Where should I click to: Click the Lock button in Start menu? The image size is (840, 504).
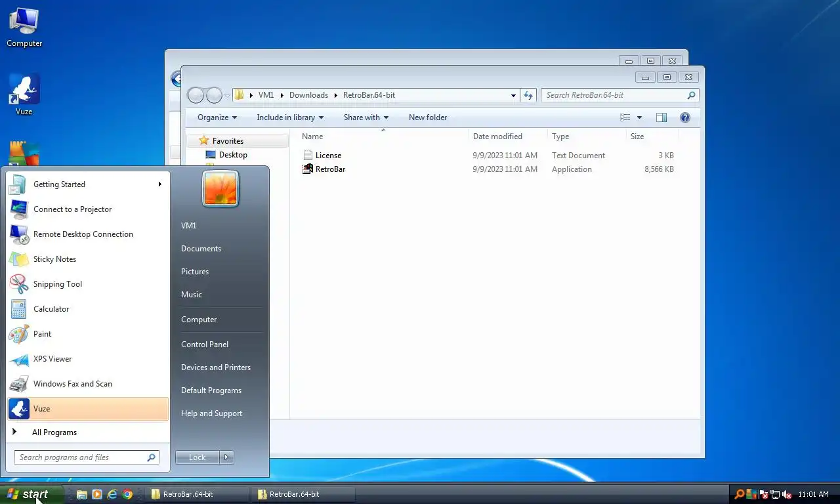point(198,457)
